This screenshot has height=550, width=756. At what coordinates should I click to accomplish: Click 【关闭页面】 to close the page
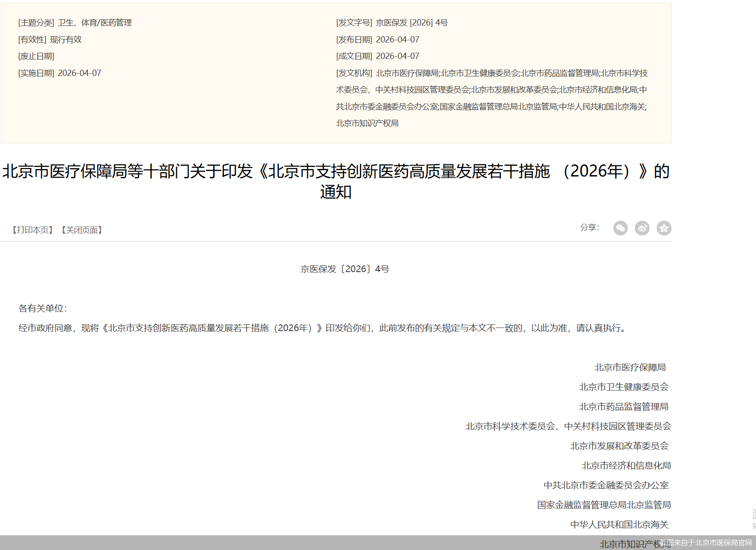[x=82, y=230]
